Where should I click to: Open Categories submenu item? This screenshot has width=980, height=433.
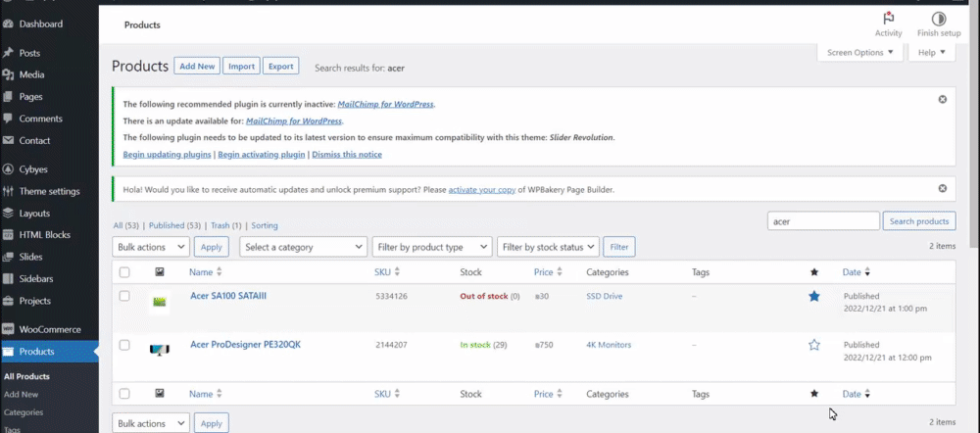(24, 412)
